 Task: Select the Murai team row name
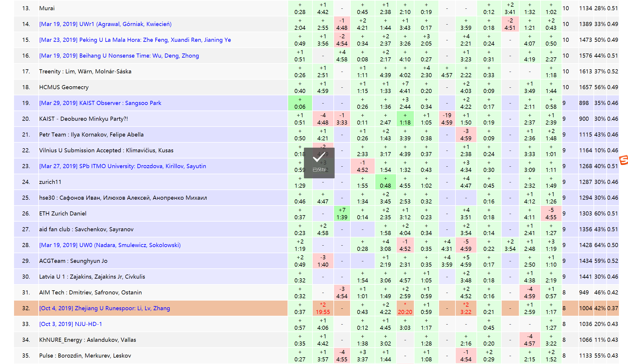click(x=47, y=8)
